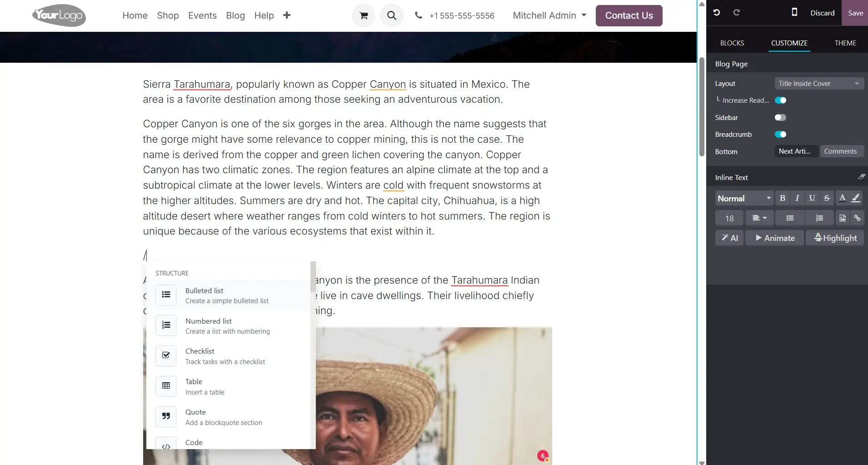Screen dimensions: 868x465
Task: Select the Quote block icon
Action: (166, 416)
